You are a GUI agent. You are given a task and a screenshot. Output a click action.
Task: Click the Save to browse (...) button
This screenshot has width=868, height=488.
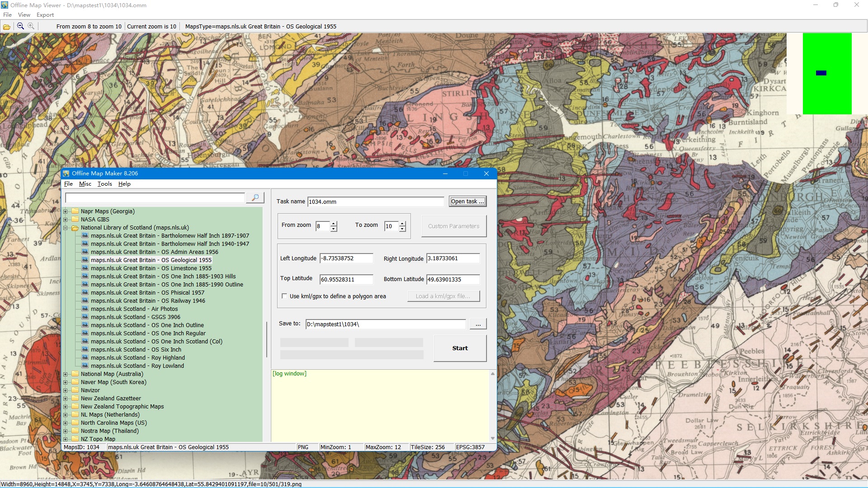point(478,324)
